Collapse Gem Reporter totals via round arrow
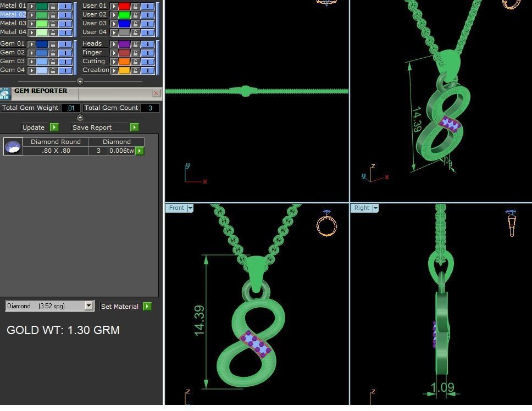Screen dimensions: 532x411 pos(80,118)
